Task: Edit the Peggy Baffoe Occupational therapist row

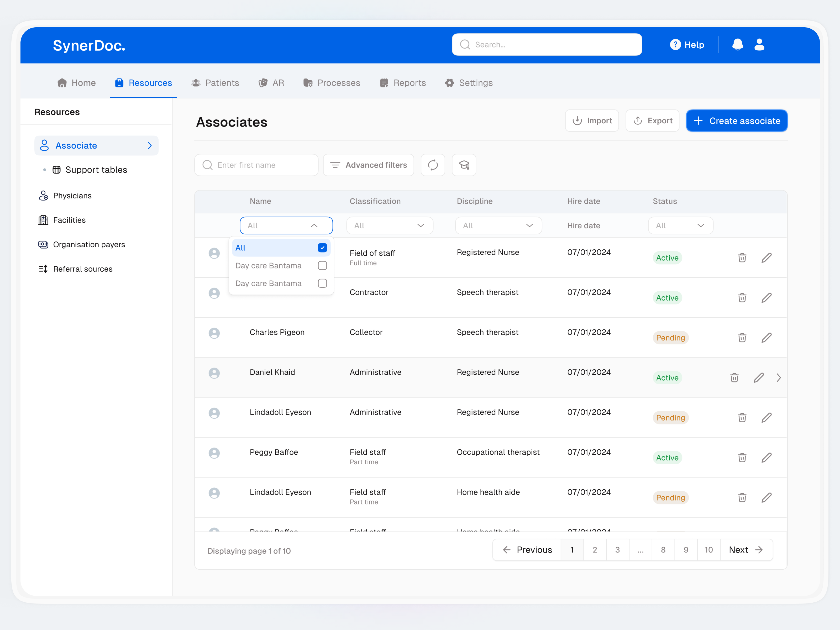Action: [x=766, y=458]
